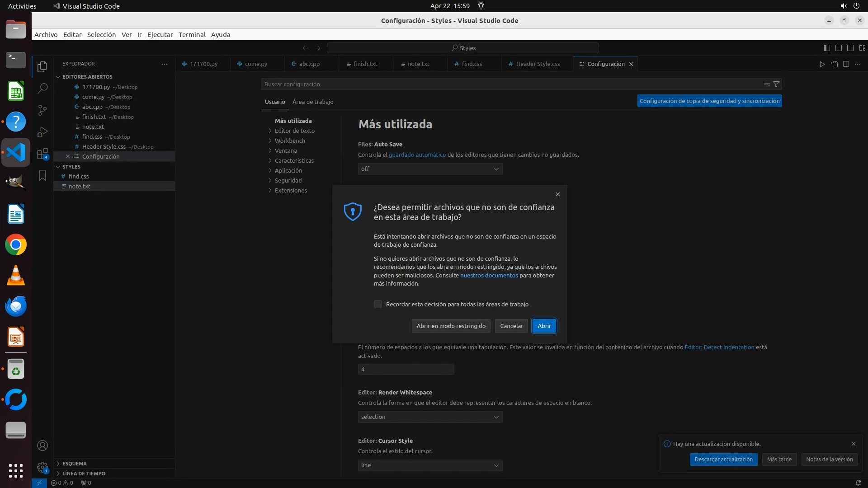Open Source Control view icon
This screenshot has width=868, height=488.
tap(42, 110)
